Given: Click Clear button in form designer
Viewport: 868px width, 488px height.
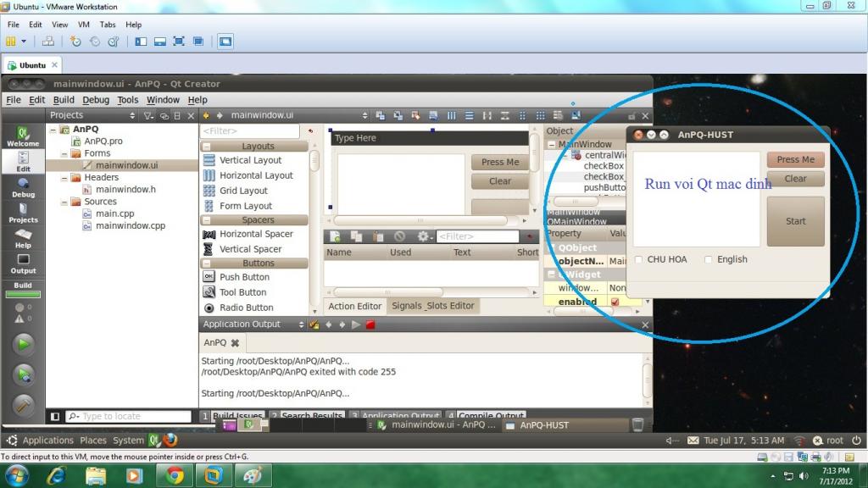Looking at the screenshot, I should (500, 181).
